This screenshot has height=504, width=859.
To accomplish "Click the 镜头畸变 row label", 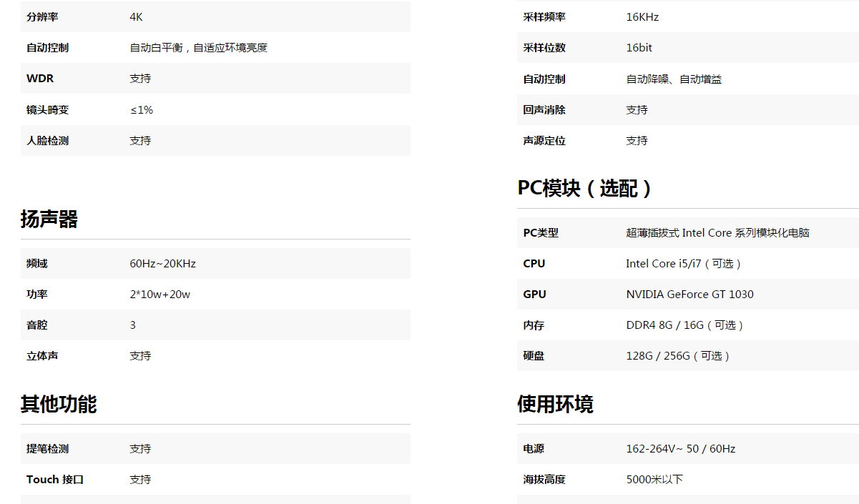I will click(x=47, y=110).
